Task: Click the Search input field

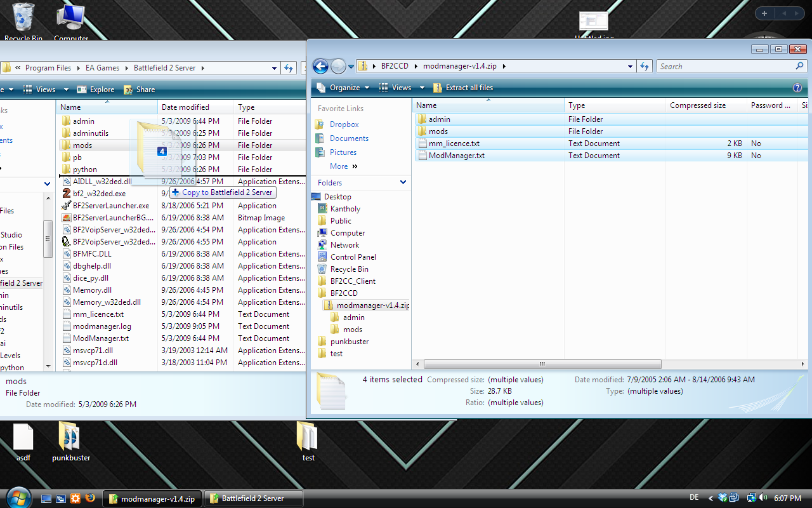Action: pos(724,66)
